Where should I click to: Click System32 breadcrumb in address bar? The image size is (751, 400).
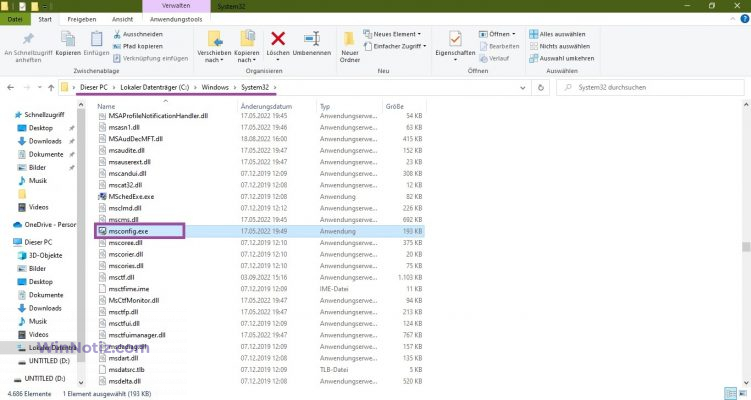click(x=255, y=87)
